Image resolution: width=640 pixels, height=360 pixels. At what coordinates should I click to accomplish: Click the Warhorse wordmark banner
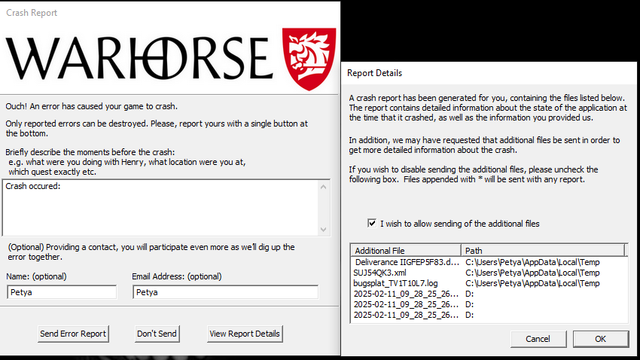[x=139, y=58]
